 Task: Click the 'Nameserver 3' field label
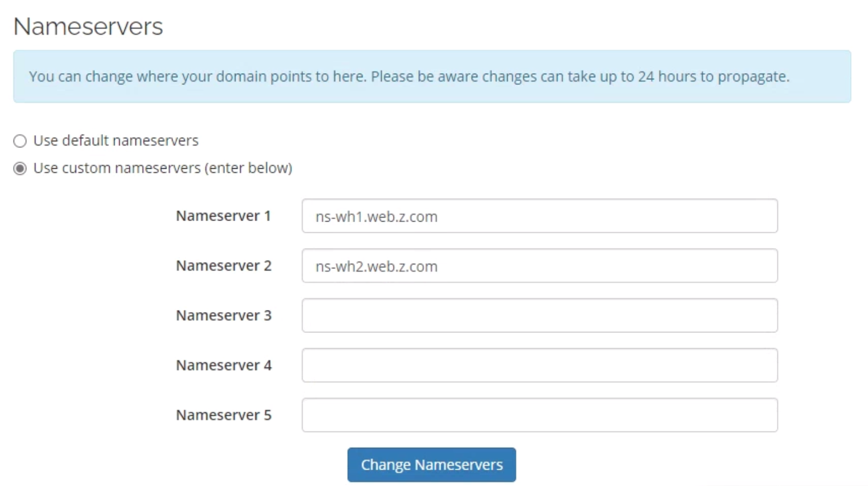[x=224, y=316]
